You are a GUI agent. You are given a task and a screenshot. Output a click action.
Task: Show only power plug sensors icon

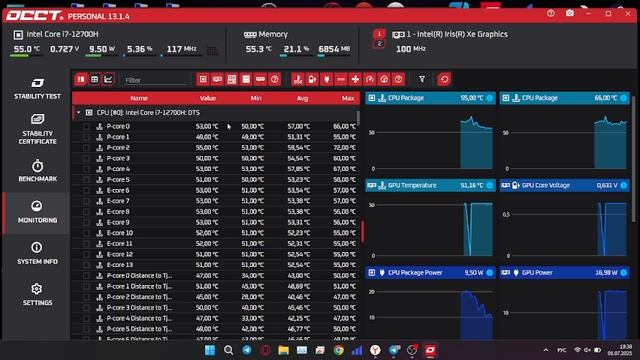click(x=327, y=80)
